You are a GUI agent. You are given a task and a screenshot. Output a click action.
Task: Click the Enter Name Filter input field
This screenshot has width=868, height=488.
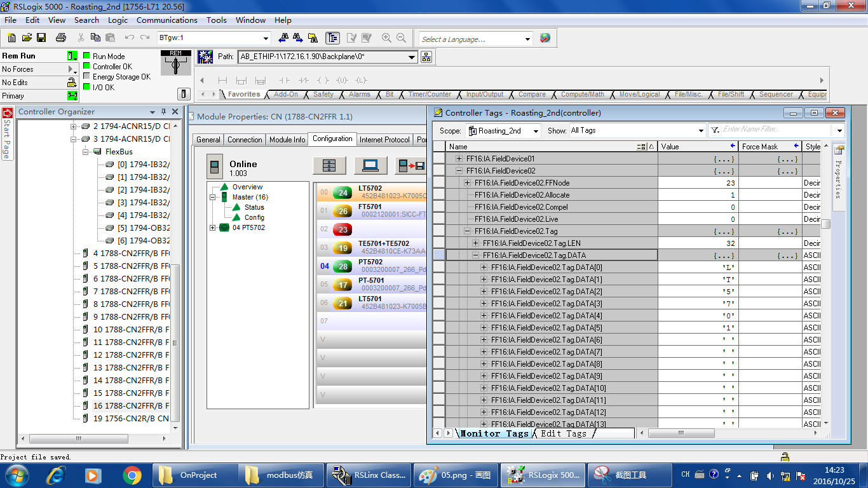pos(775,130)
